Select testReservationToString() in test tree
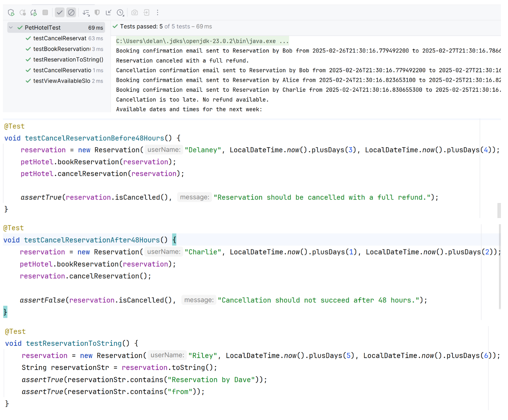 [x=68, y=60]
